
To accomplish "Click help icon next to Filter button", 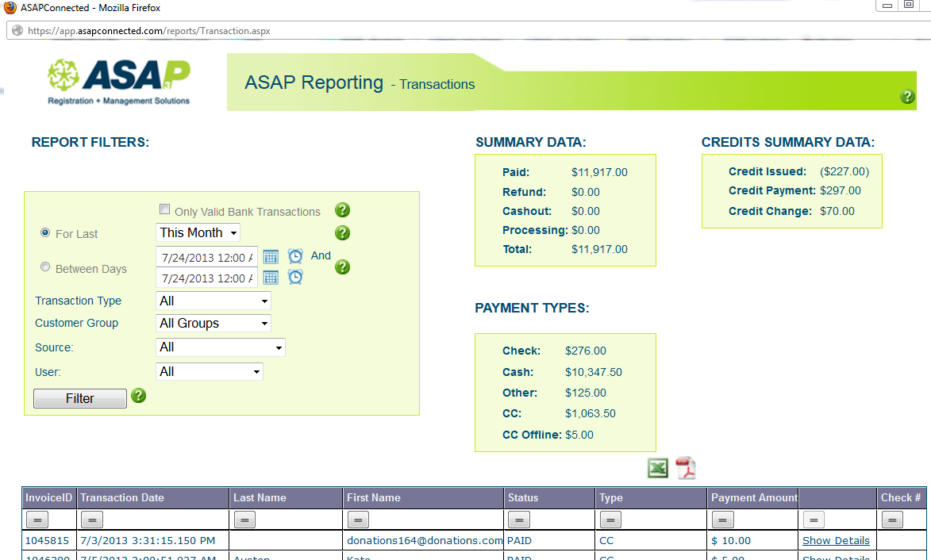I will pyautogui.click(x=139, y=395).
